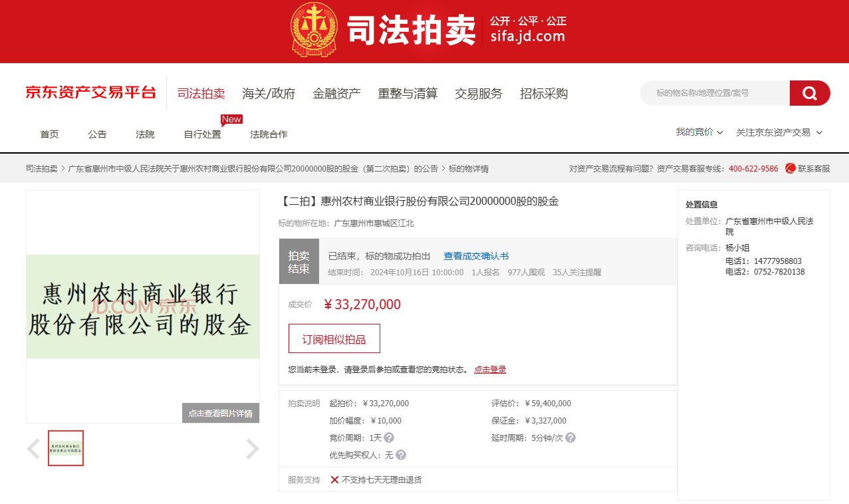Click the red X icon beside 不支持七天无理由退货
This screenshot has height=504, width=849.
point(334,479)
